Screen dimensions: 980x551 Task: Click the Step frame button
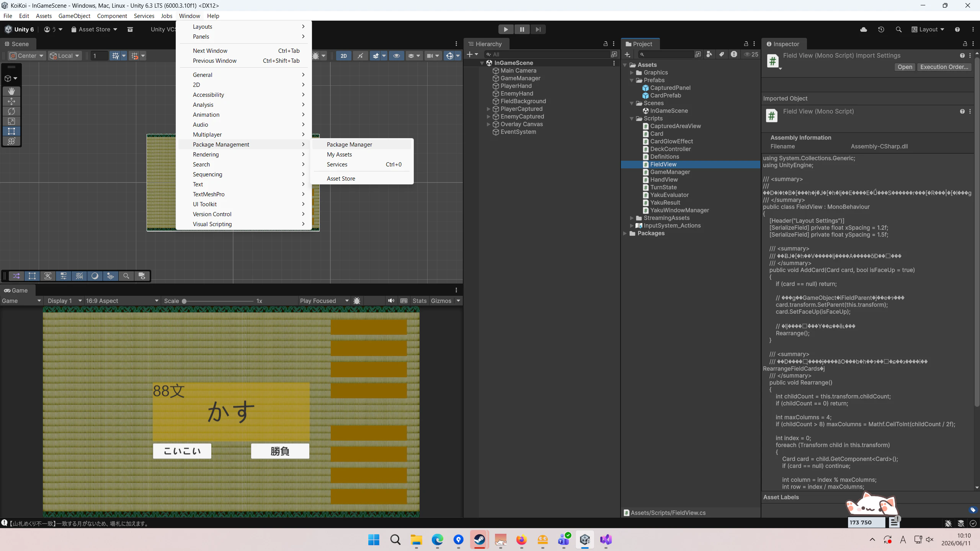(x=538, y=29)
